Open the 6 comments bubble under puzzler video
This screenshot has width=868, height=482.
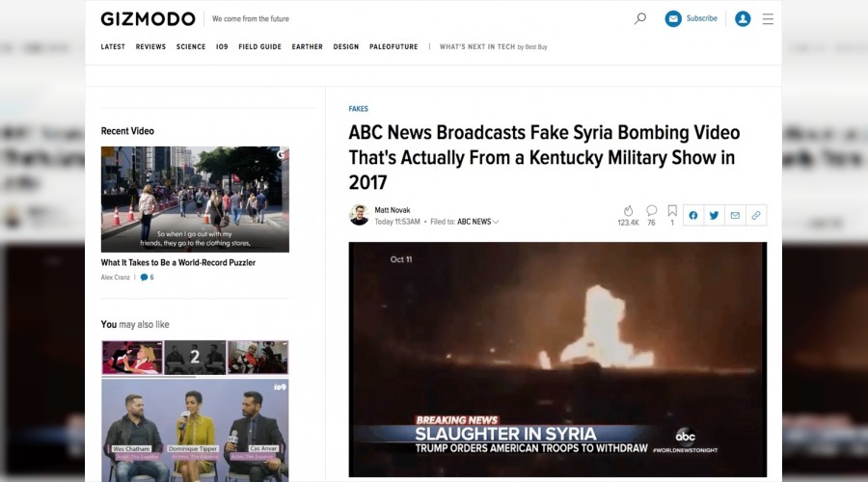click(148, 278)
